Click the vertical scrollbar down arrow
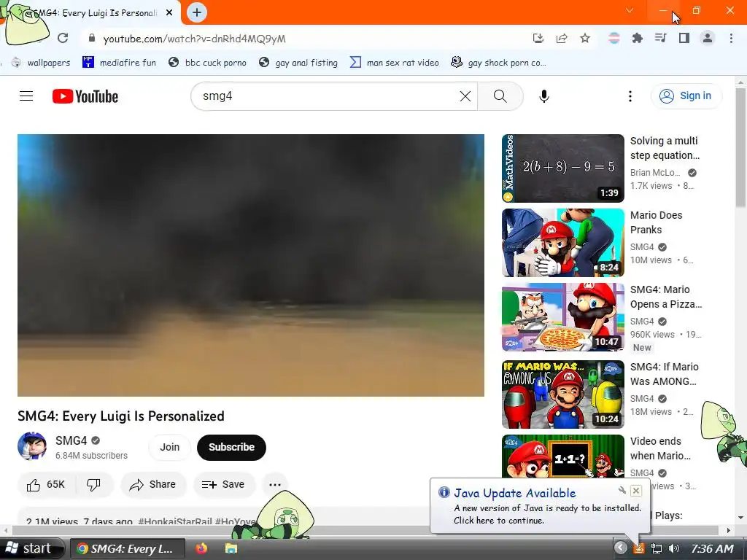 tap(741, 518)
